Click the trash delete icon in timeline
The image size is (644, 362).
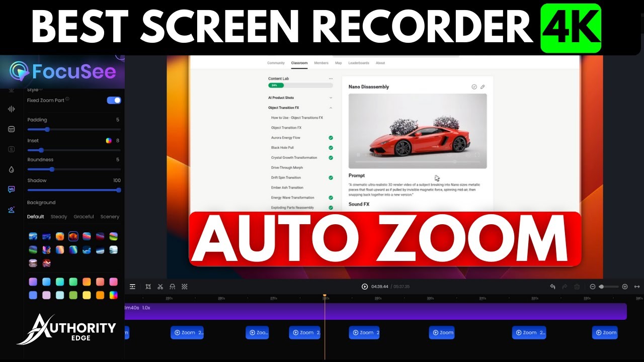(577, 287)
